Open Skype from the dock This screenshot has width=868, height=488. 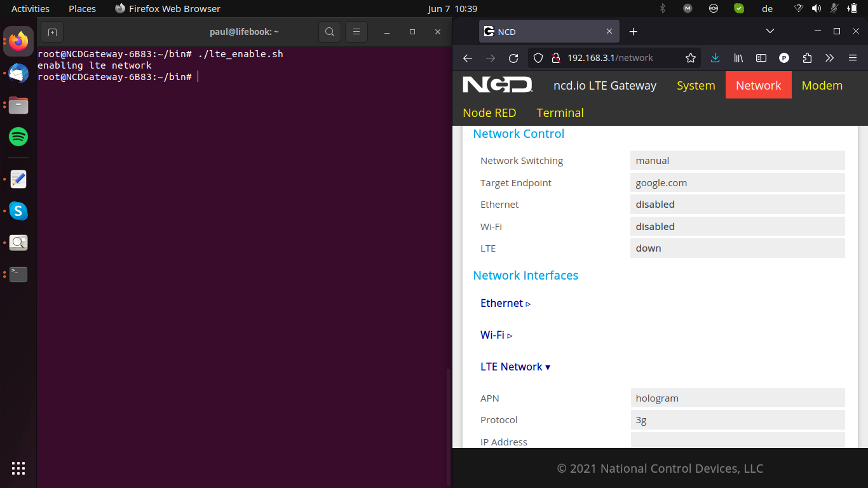(18, 211)
